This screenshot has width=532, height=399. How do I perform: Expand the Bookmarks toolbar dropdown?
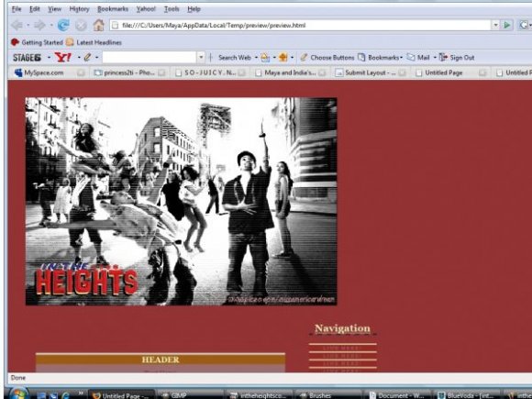pyautogui.click(x=401, y=58)
